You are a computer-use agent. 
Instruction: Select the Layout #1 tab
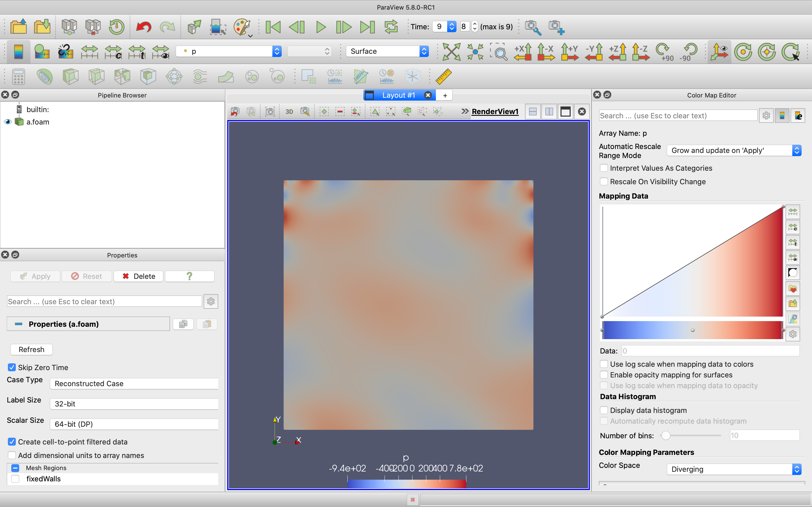[398, 95]
